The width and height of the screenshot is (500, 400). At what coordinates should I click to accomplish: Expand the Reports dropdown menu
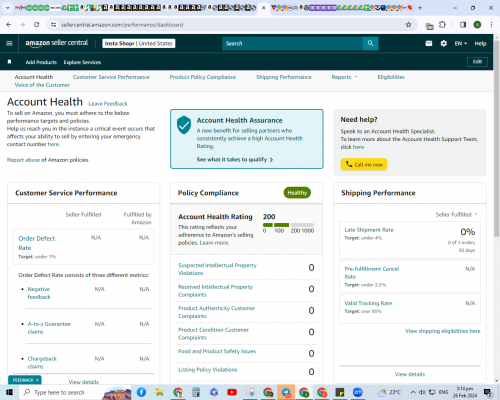point(344,77)
